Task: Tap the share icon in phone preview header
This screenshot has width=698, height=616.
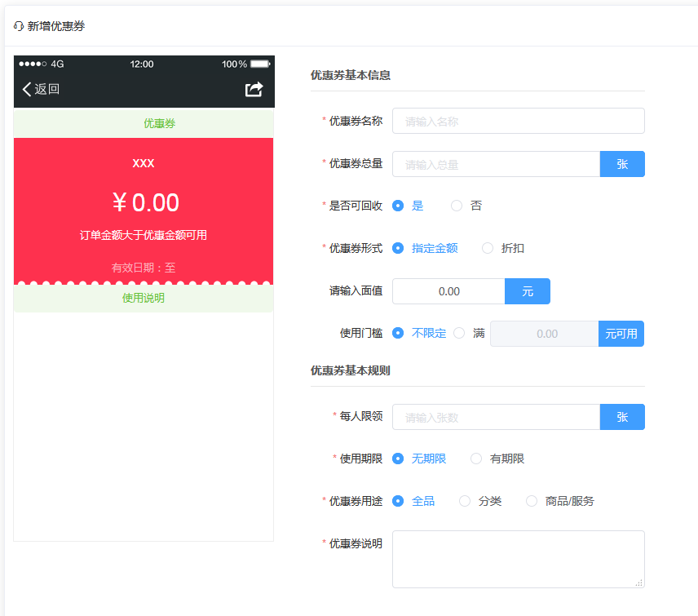Action: (x=254, y=89)
